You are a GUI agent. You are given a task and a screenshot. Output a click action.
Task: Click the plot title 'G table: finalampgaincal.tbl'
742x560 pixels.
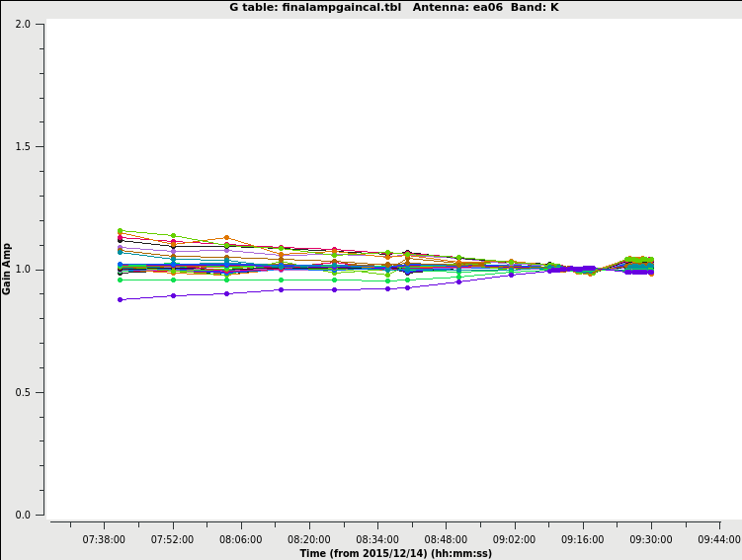tap(315, 7)
